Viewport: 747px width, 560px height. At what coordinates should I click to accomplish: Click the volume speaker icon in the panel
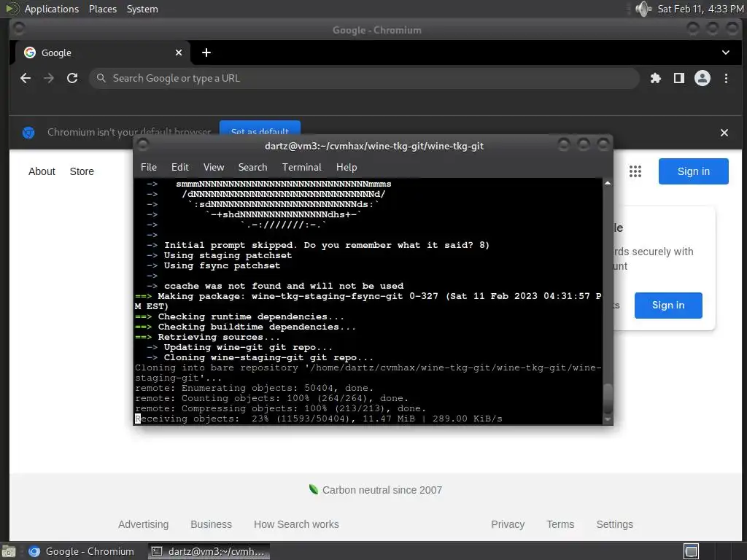point(643,9)
